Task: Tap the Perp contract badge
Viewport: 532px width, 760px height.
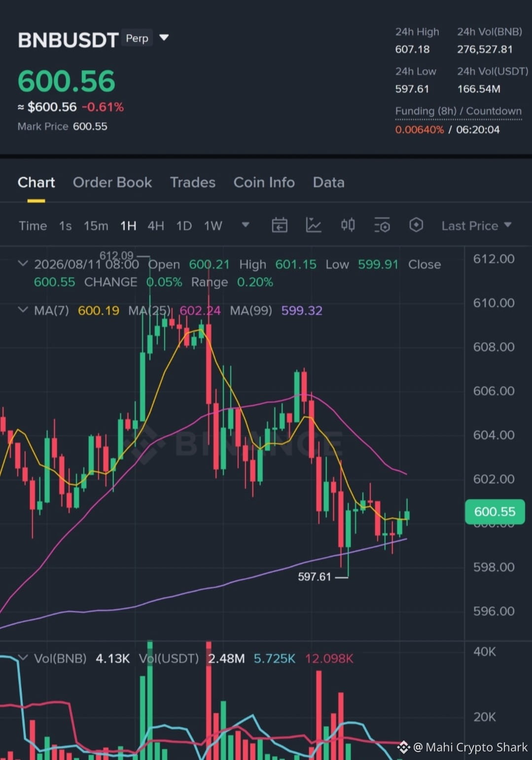Action: (x=137, y=38)
